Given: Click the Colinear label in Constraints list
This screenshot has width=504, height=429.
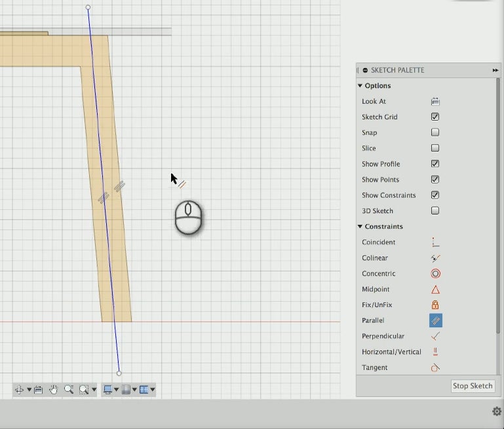Looking at the screenshot, I should pyautogui.click(x=375, y=258).
